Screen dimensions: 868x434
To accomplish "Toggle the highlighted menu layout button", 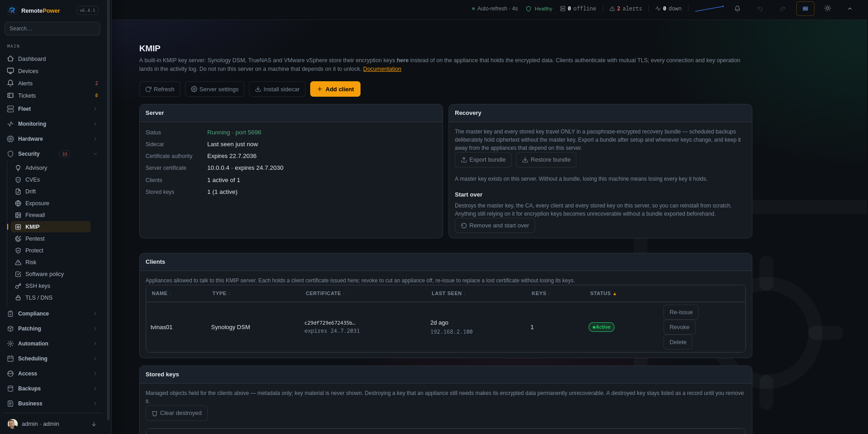I will coord(805,9).
